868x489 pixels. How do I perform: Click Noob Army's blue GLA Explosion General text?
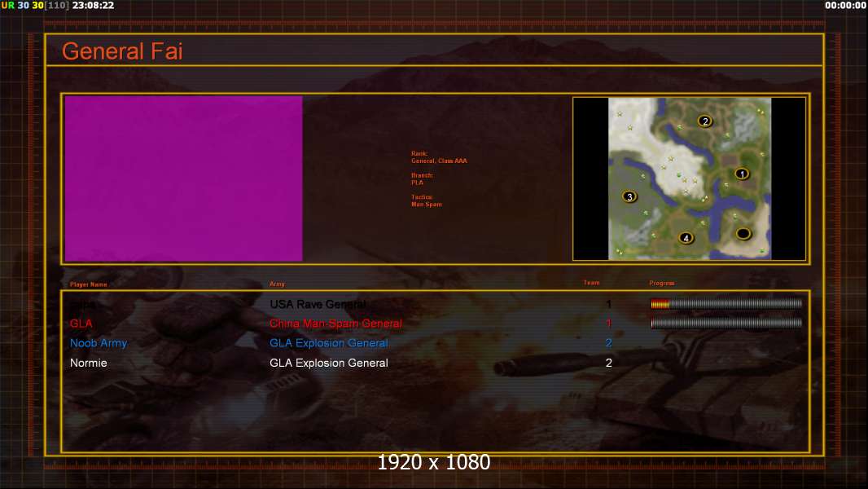coord(329,343)
